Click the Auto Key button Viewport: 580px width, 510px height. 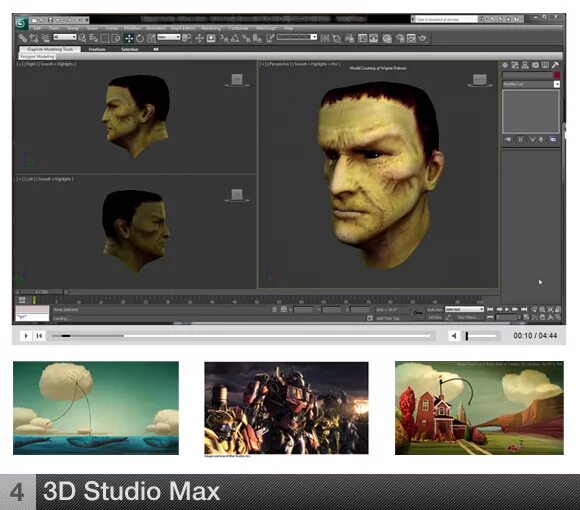[435, 309]
